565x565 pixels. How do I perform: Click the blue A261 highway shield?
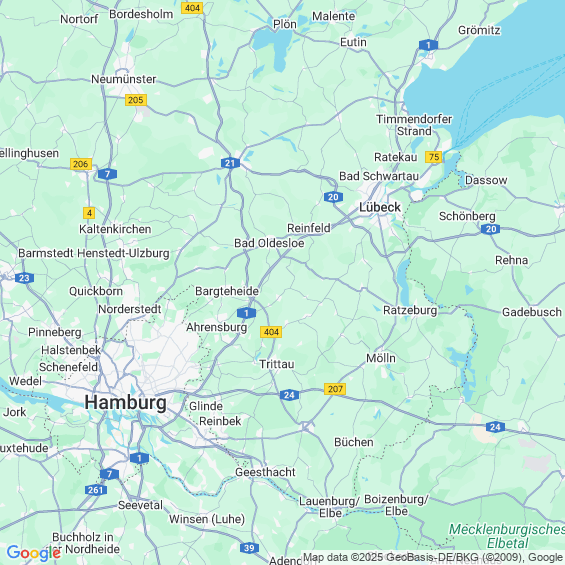click(x=96, y=490)
